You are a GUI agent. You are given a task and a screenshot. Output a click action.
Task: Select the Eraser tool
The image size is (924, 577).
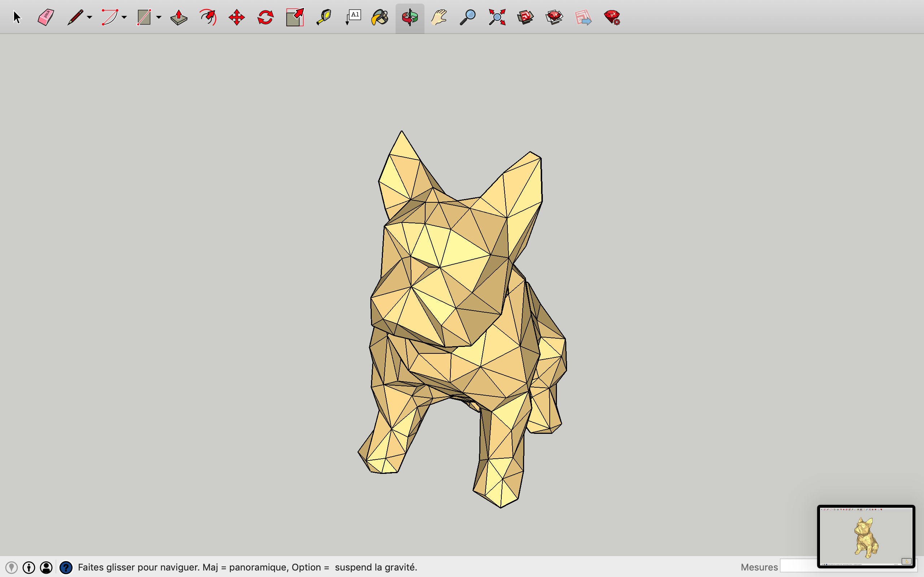coord(46,18)
